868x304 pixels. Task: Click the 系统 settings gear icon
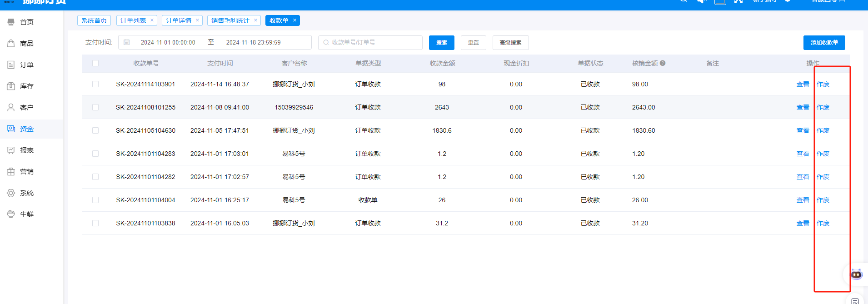pos(11,193)
